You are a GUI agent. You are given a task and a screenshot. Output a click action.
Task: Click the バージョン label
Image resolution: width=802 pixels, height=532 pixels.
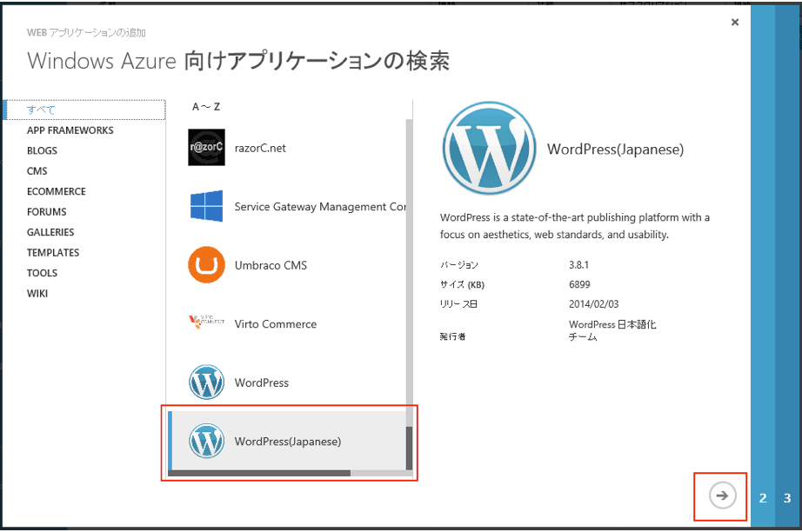pos(458,265)
